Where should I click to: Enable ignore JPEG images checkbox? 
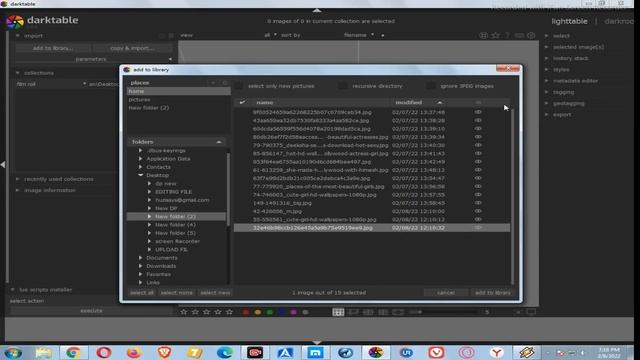coord(431,86)
